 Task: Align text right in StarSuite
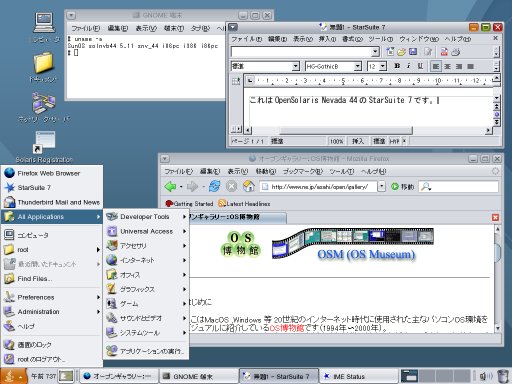459,66
